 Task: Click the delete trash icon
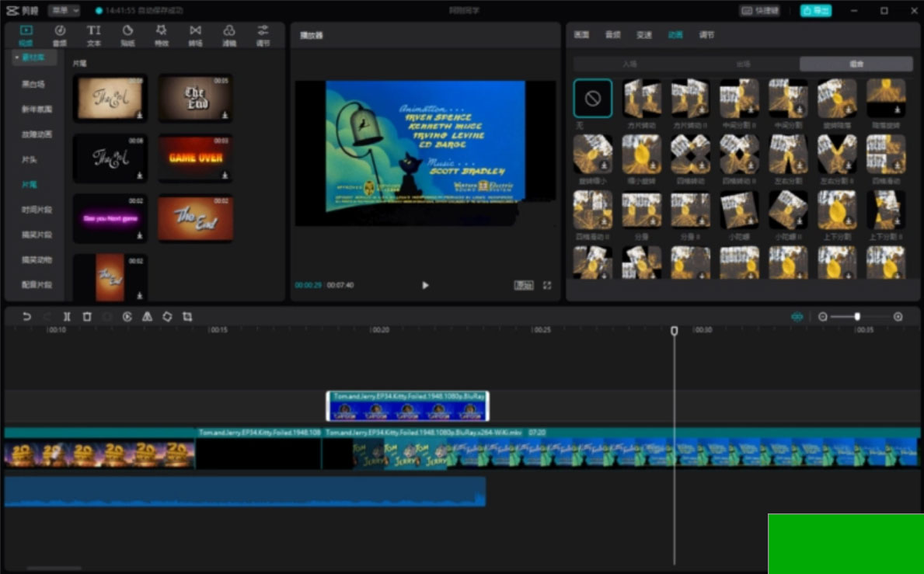[x=87, y=317]
